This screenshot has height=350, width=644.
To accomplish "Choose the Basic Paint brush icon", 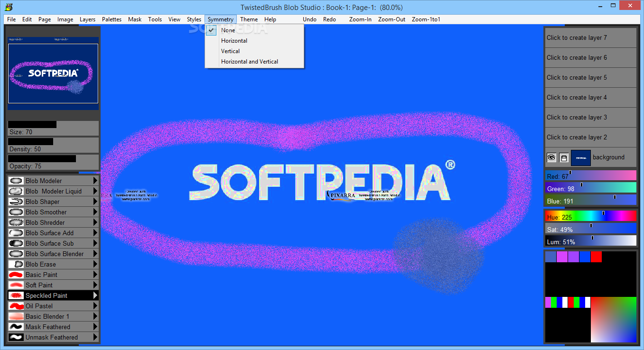I will click(17, 275).
